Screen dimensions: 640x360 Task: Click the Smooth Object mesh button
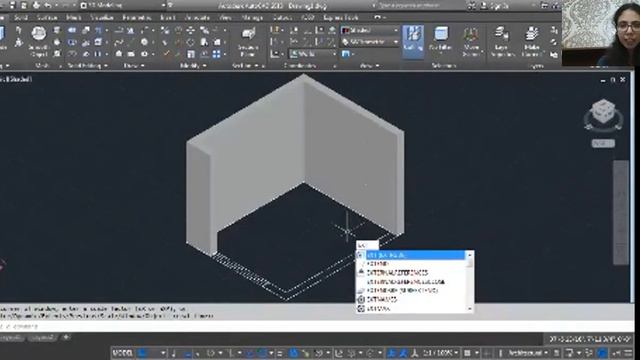[x=39, y=41]
